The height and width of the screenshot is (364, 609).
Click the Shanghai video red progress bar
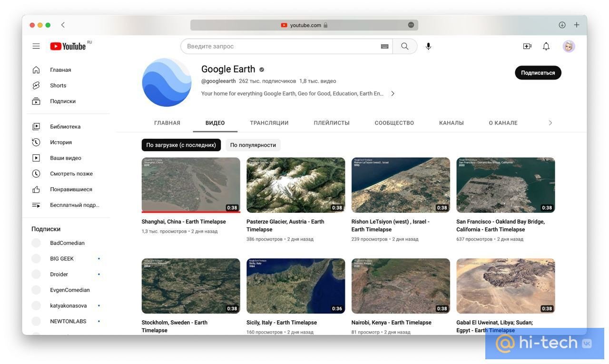tap(191, 212)
